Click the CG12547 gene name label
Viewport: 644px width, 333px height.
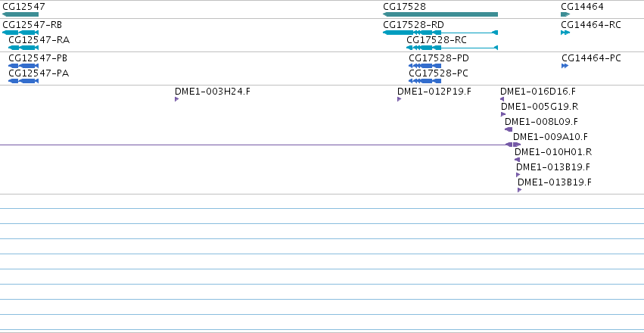point(23,7)
